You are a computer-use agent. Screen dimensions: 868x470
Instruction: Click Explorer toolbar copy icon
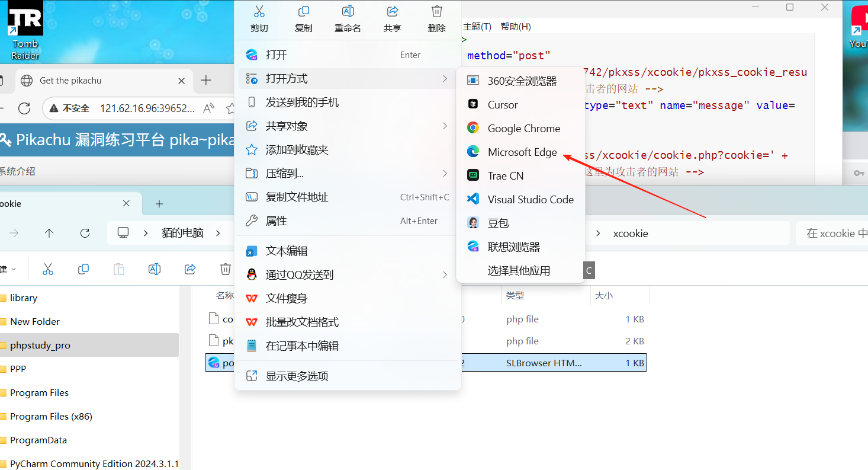83,269
